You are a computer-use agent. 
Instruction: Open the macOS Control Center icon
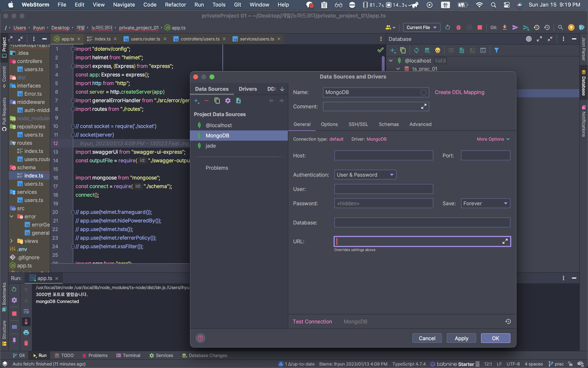[507, 5]
